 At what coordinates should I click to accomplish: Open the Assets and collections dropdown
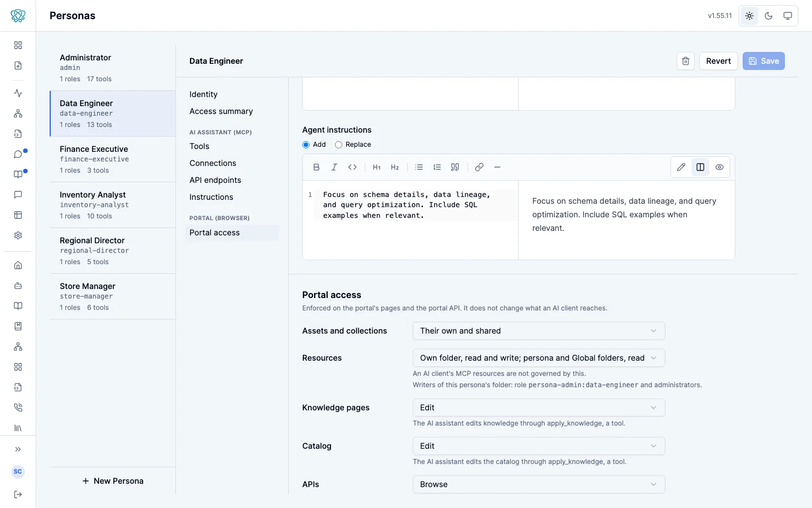tap(539, 331)
